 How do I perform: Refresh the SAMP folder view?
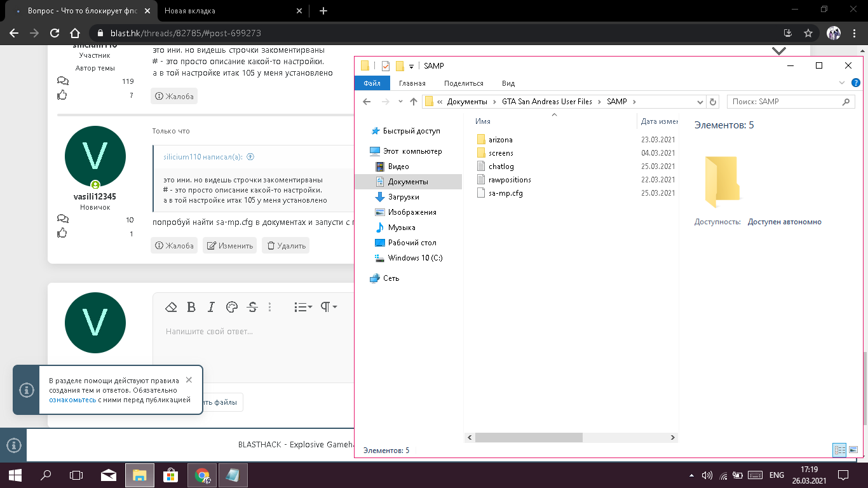tap(713, 102)
